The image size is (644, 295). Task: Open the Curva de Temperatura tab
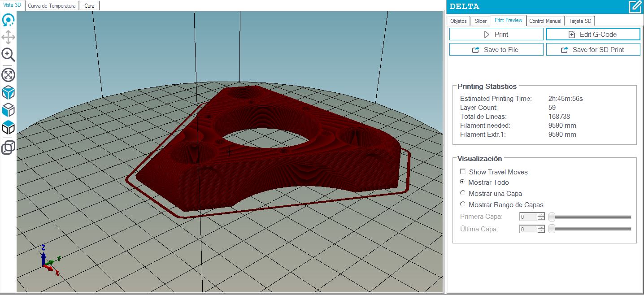pos(52,6)
